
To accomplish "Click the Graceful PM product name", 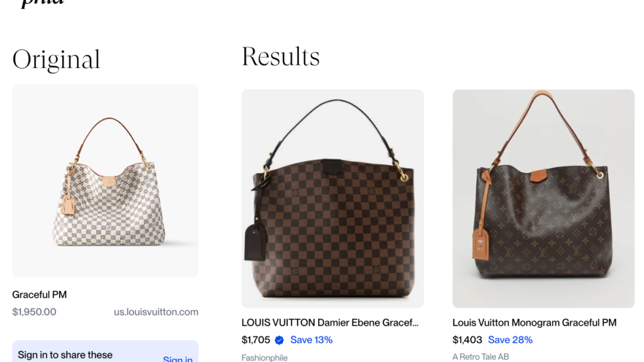I will pos(40,294).
